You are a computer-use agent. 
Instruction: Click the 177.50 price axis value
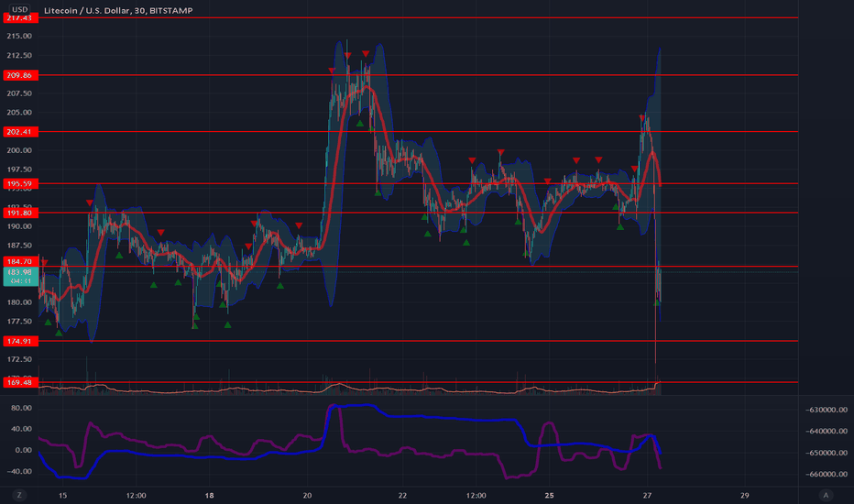click(19, 322)
